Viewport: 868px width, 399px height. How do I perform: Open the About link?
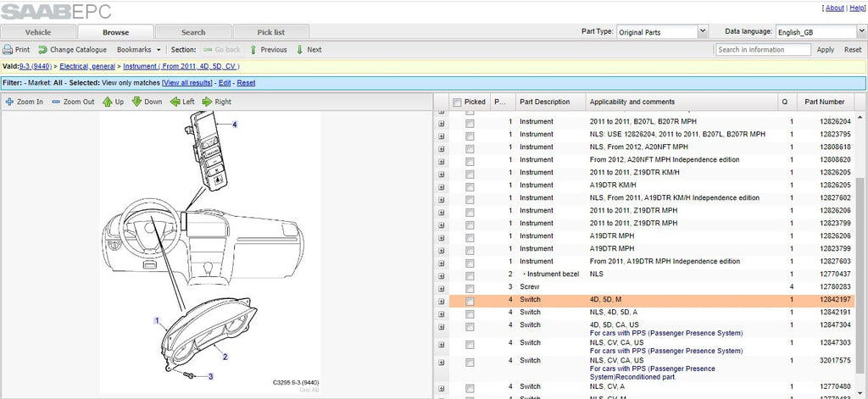tap(834, 8)
